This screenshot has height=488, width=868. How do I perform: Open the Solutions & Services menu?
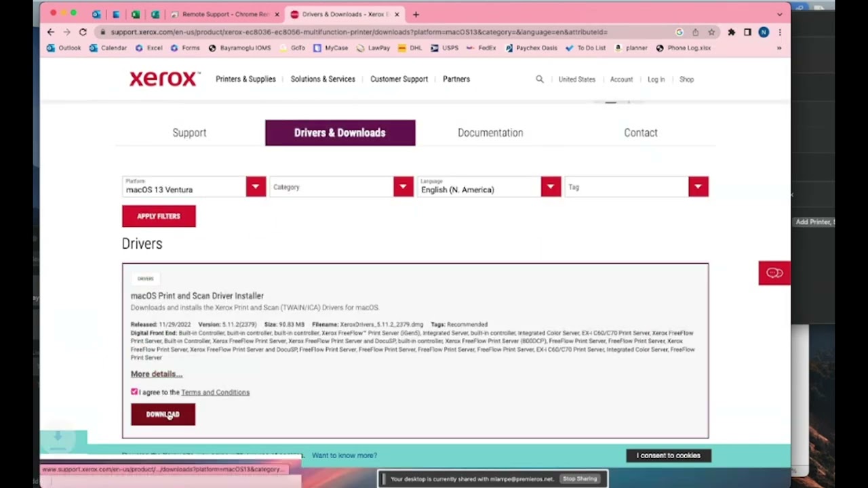click(x=323, y=79)
